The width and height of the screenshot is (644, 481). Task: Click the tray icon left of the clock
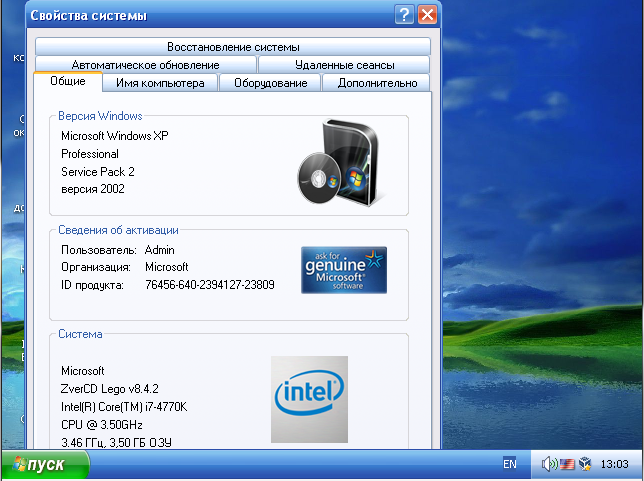pyautogui.click(x=585, y=464)
